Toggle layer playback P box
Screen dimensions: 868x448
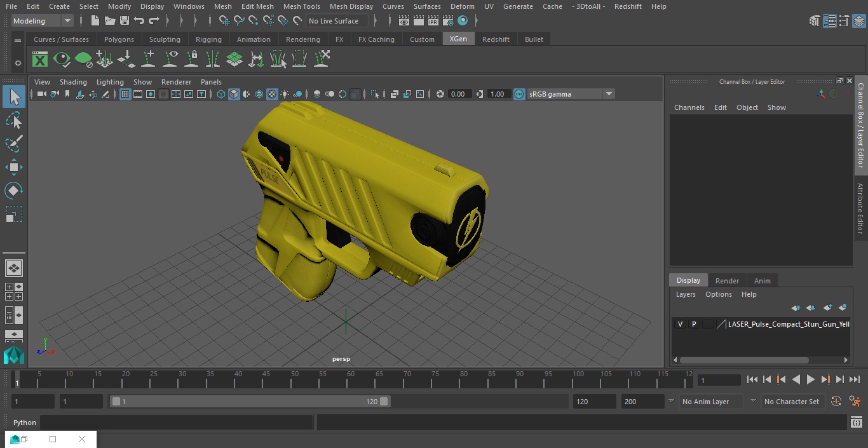[694, 324]
